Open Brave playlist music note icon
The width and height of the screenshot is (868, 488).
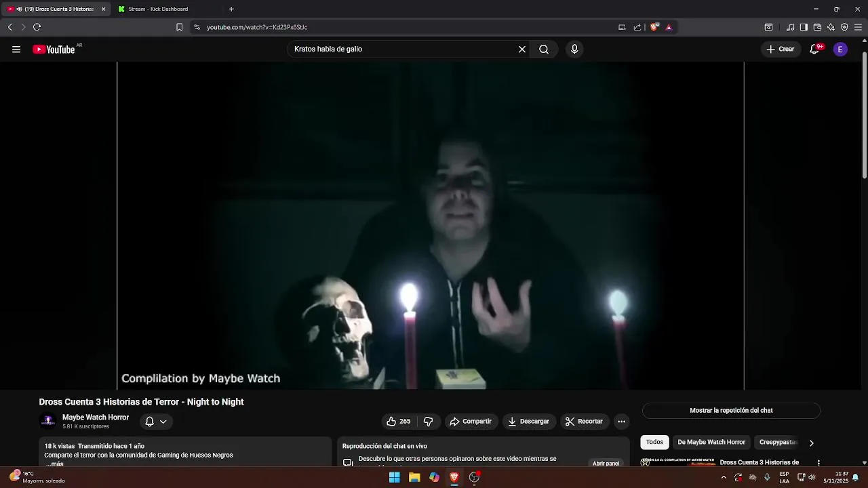click(790, 27)
